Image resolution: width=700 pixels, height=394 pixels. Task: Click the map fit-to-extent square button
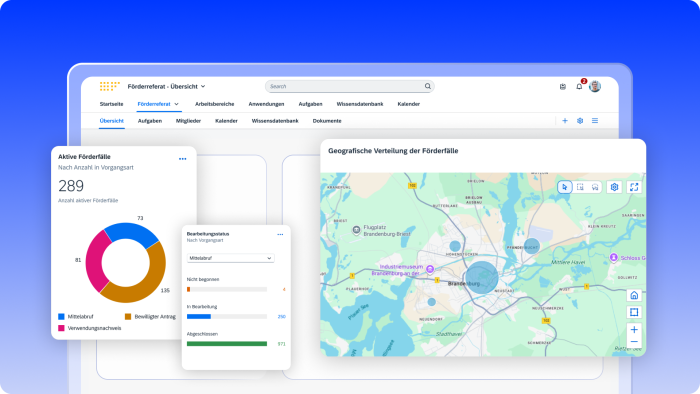pyautogui.click(x=634, y=312)
